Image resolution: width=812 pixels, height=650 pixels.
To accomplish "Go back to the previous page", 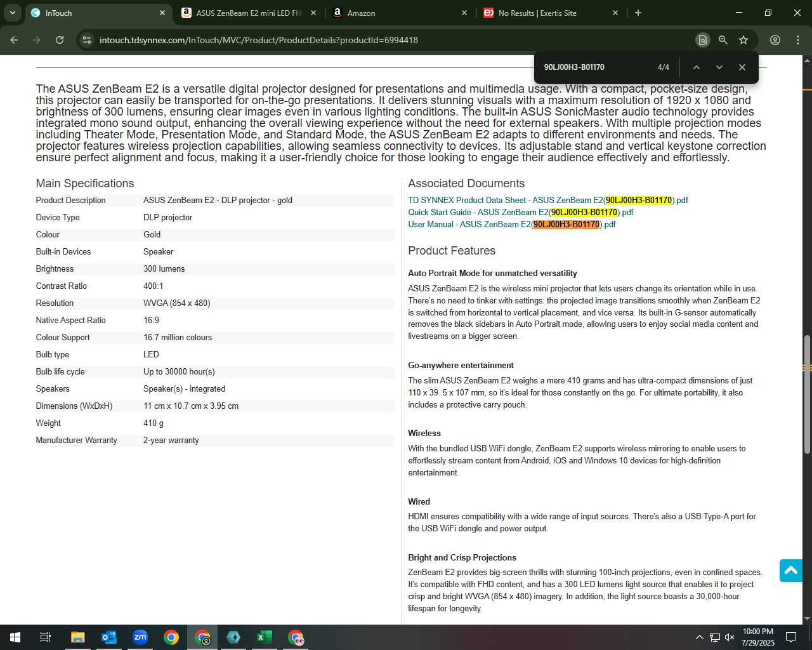I will click(14, 40).
